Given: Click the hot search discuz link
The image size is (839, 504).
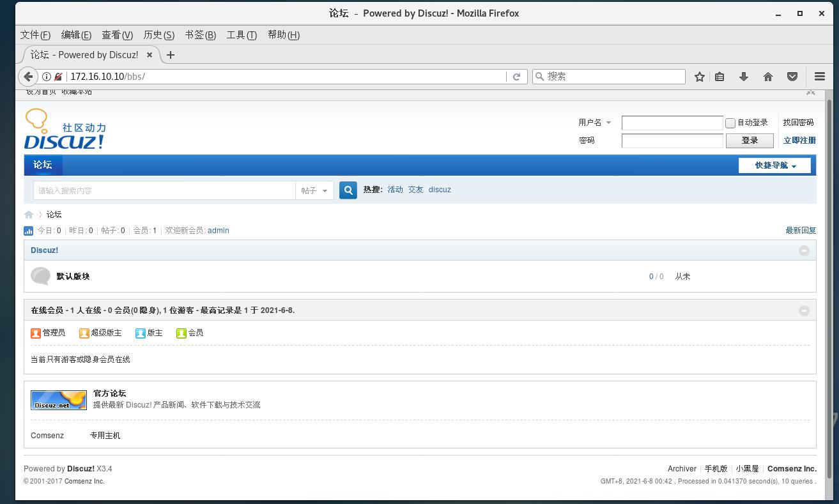Looking at the screenshot, I should point(440,190).
